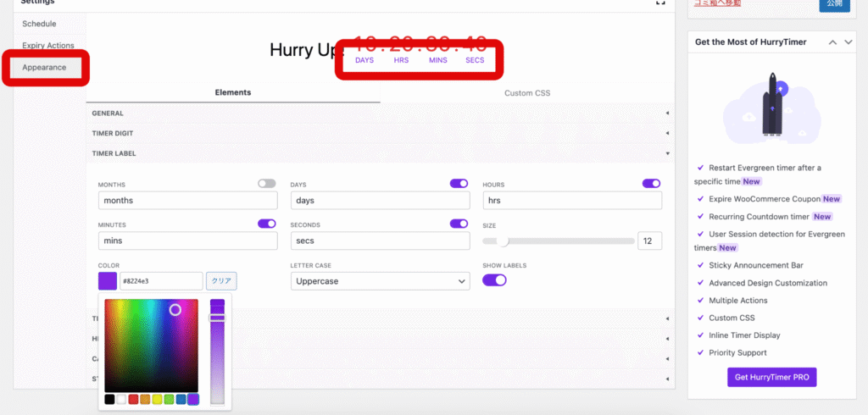Viewport: 868px width, 415px height.
Task: Pick the black preset color swatch
Action: pyautogui.click(x=109, y=399)
